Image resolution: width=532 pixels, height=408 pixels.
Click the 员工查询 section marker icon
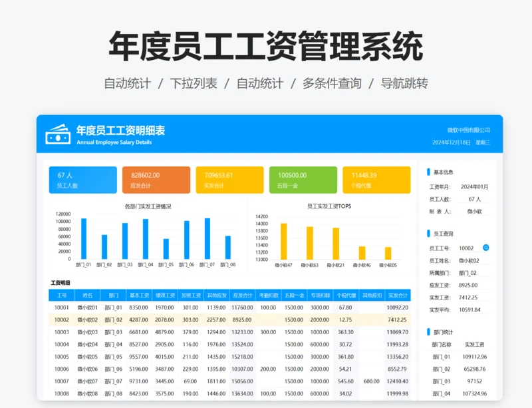click(x=428, y=232)
